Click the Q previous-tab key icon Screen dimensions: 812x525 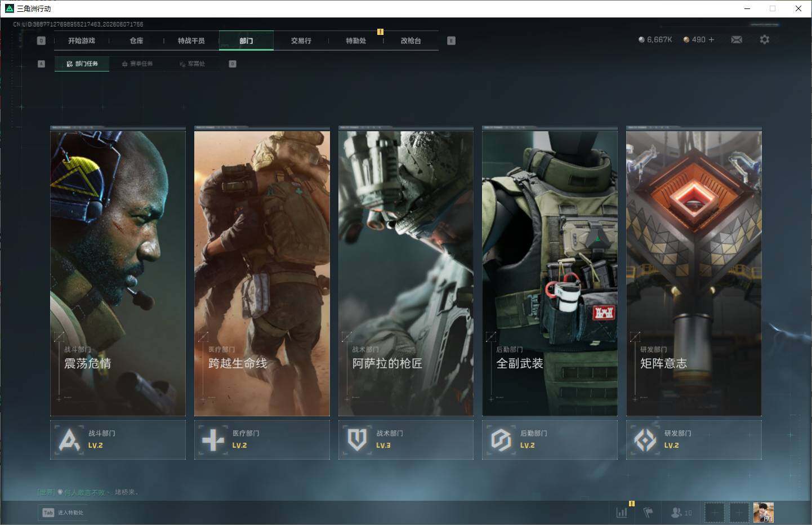click(41, 41)
